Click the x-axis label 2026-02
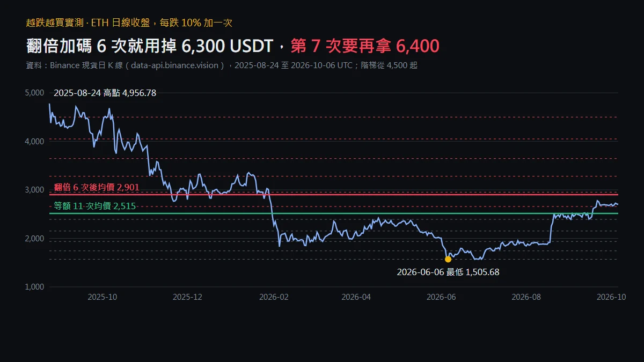The height and width of the screenshot is (362, 644). pos(274,297)
